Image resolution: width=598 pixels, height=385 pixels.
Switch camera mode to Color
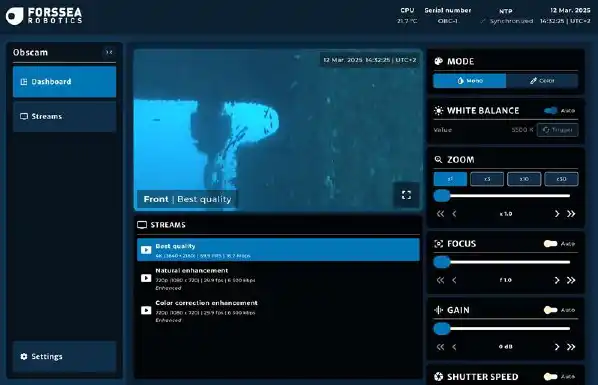pos(542,81)
